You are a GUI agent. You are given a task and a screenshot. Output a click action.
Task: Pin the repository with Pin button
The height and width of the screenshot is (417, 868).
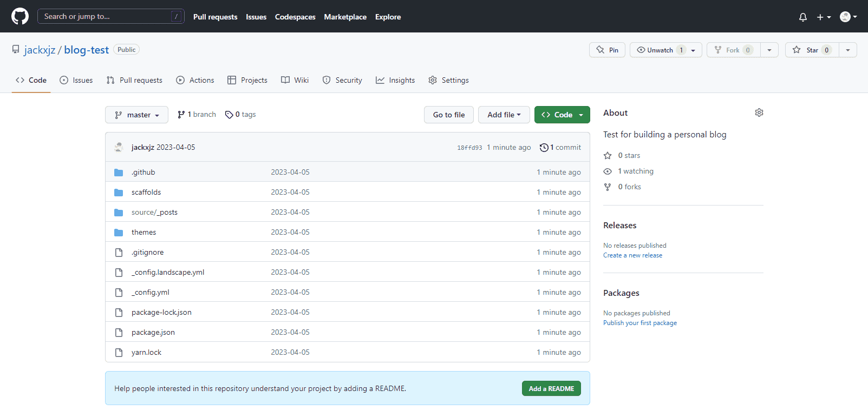click(x=607, y=50)
